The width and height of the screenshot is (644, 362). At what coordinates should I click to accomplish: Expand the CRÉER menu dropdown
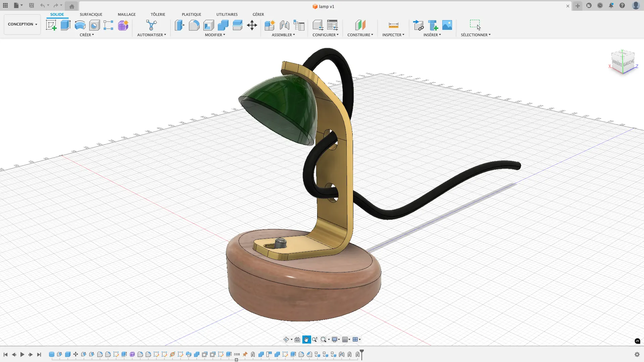(x=87, y=35)
